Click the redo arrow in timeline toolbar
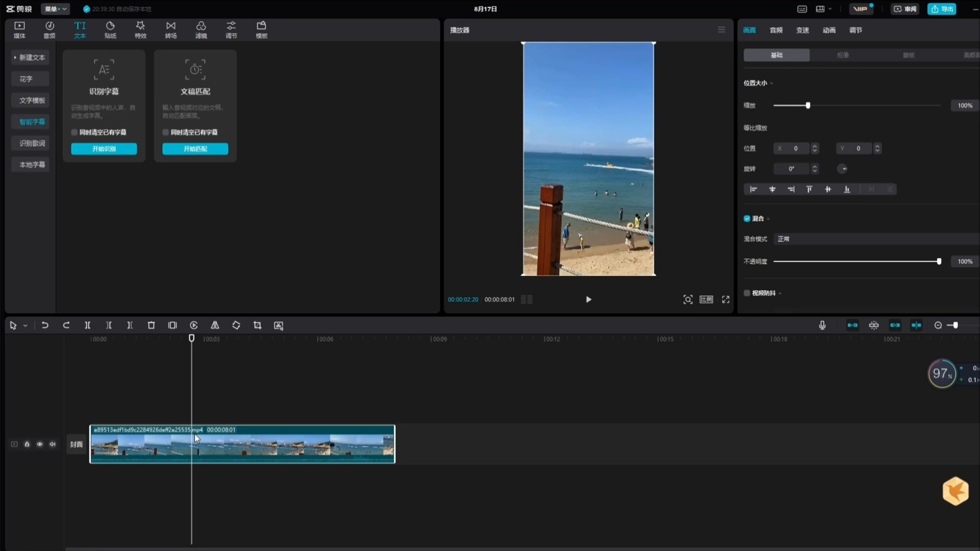 tap(66, 325)
